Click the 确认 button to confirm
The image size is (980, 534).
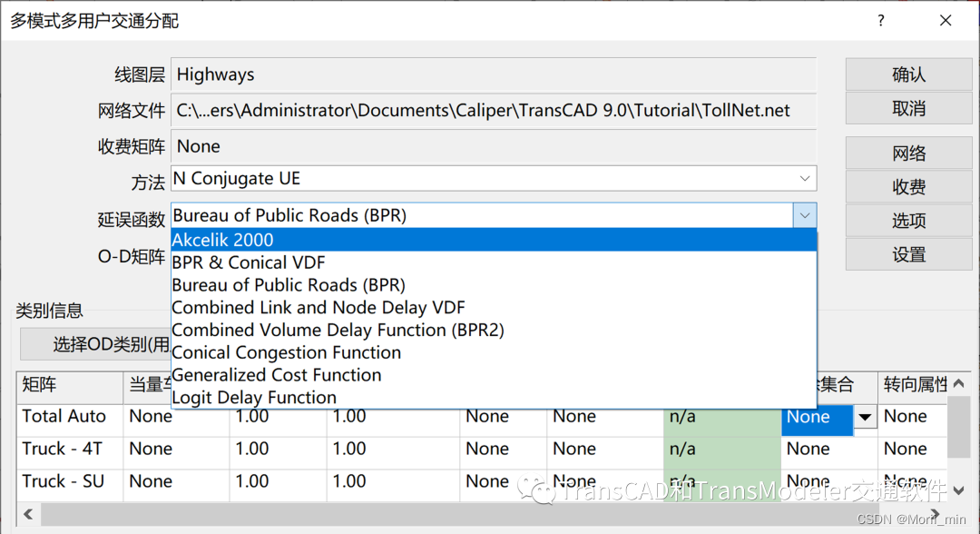point(907,74)
